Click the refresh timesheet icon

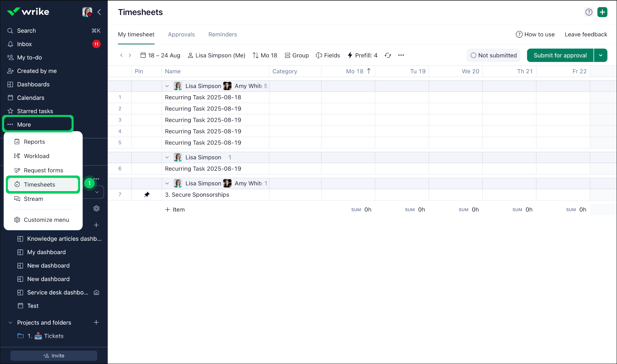point(388,55)
